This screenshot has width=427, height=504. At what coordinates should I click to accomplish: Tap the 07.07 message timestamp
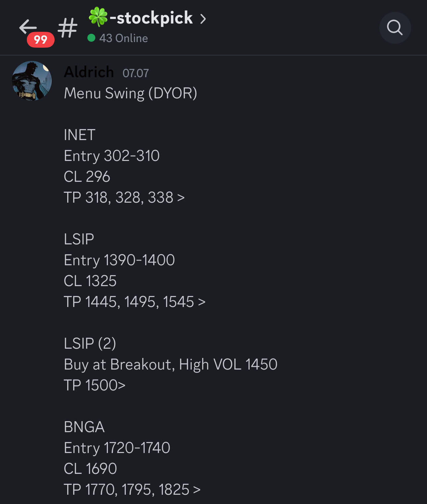(x=136, y=73)
